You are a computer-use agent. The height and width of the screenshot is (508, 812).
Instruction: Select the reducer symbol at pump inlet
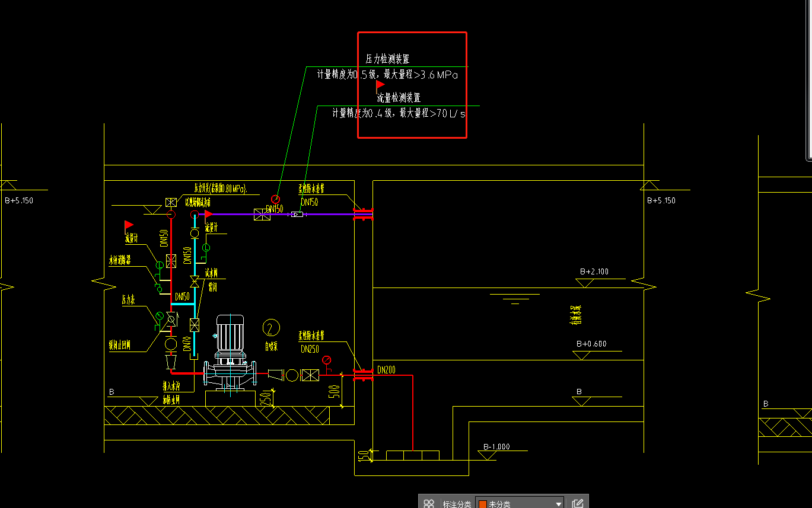click(276, 375)
